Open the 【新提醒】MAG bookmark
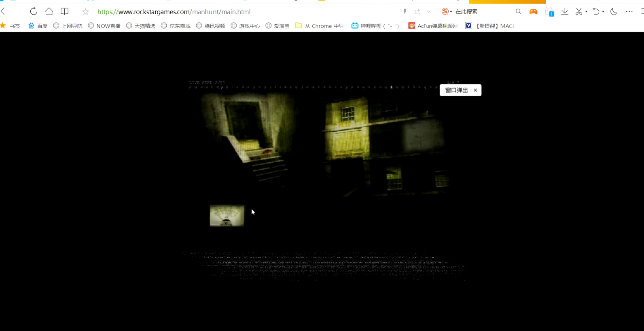Image resolution: width=644 pixels, height=331 pixels. [489, 26]
